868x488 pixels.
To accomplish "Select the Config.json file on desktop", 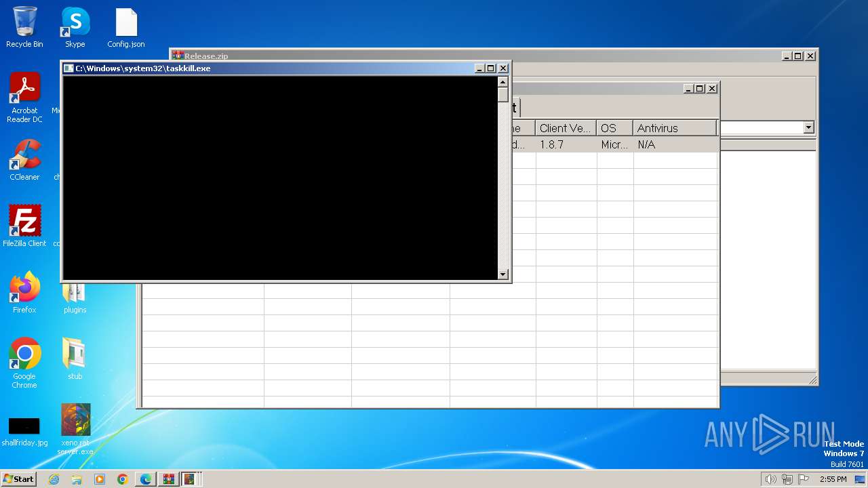I will tap(126, 27).
